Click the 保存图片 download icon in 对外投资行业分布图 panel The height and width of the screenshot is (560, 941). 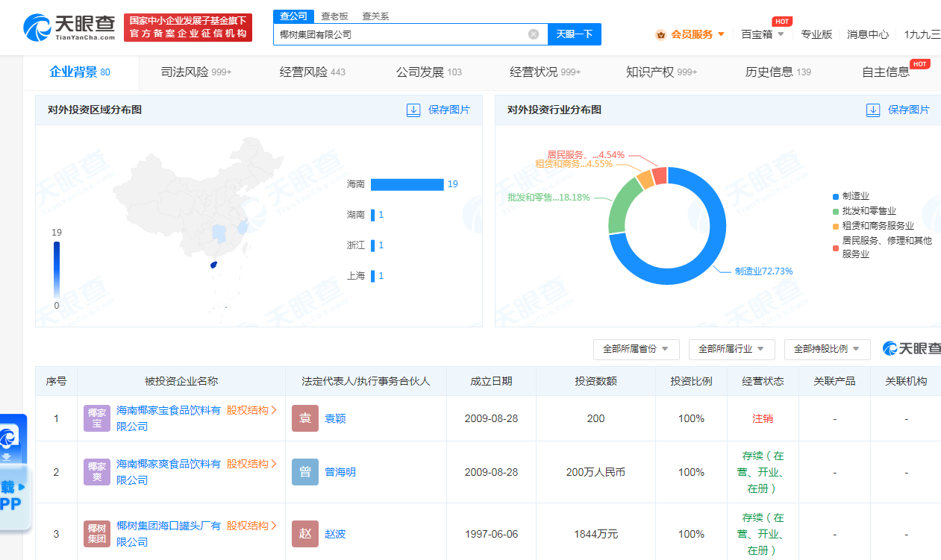tap(873, 110)
